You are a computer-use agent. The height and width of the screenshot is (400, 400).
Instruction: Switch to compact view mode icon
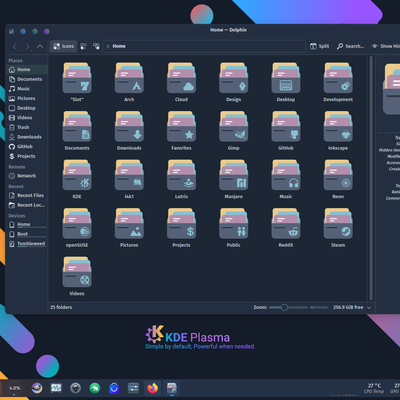coord(83,46)
